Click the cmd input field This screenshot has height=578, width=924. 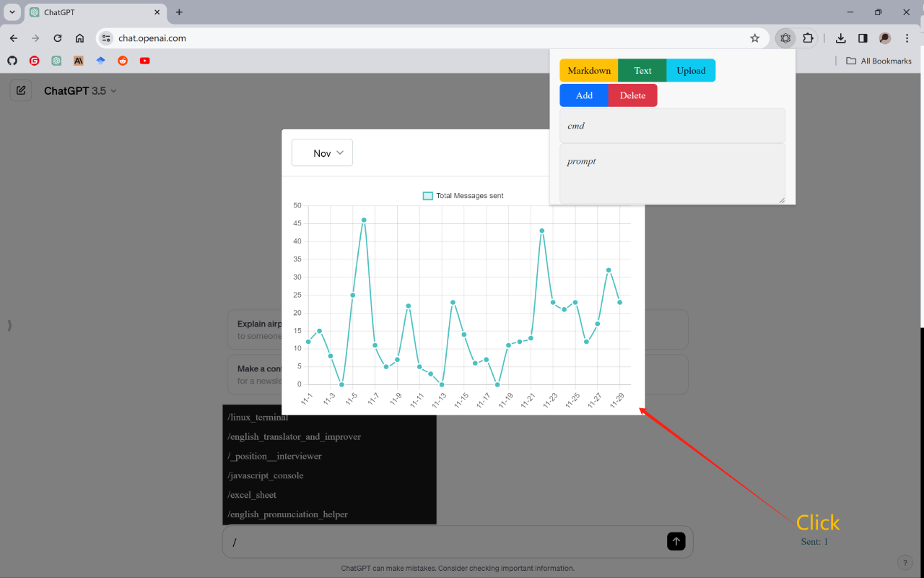[x=672, y=126]
